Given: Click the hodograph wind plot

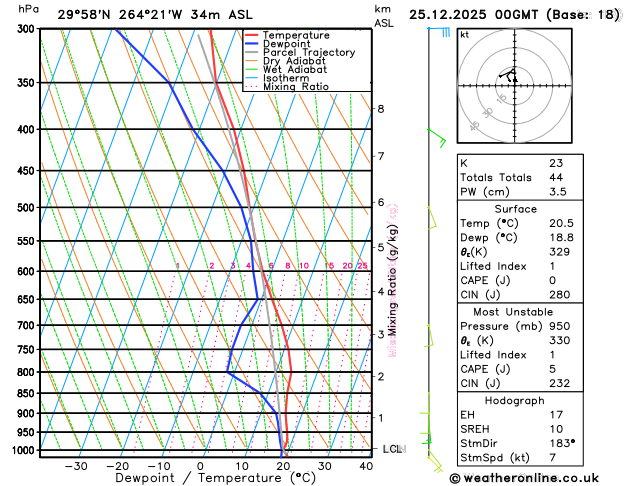Looking at the screenshot, I should [x=515, y=85].
